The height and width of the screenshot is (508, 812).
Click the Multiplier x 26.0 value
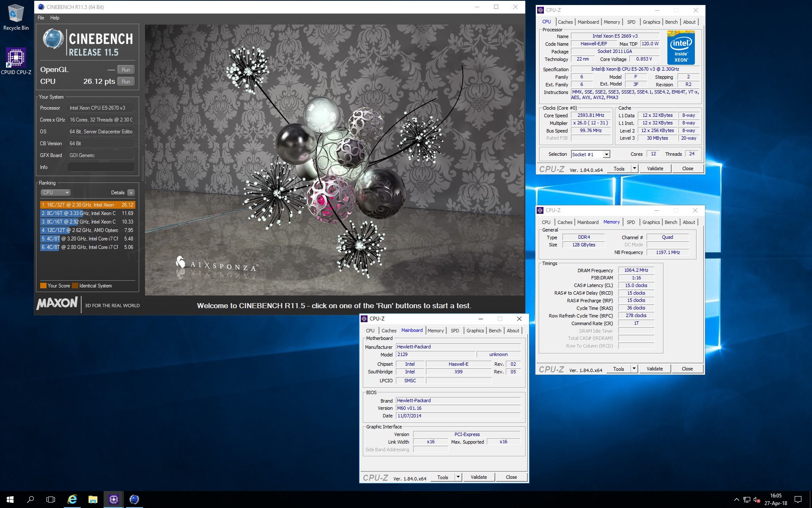coord(590,123)
